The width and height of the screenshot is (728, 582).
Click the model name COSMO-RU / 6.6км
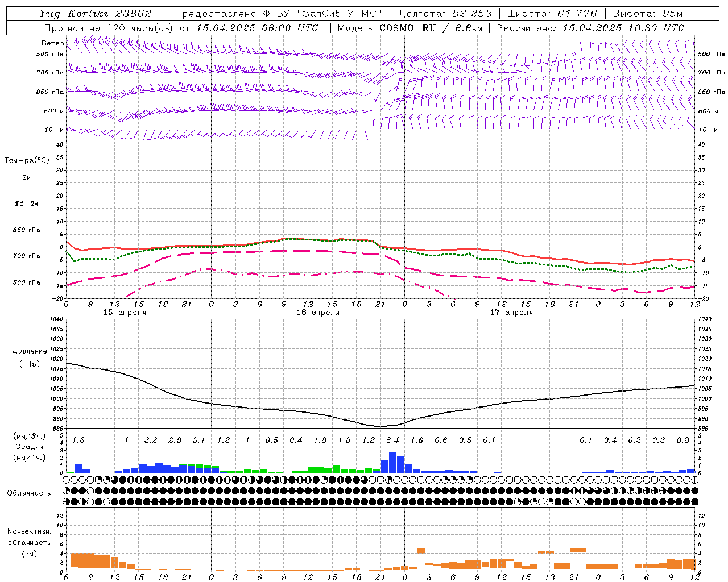(431, 28)
